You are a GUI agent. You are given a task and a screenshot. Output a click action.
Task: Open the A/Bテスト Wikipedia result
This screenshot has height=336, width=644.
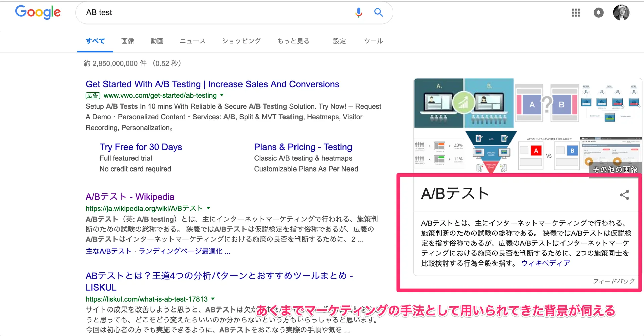coord(129,197)
